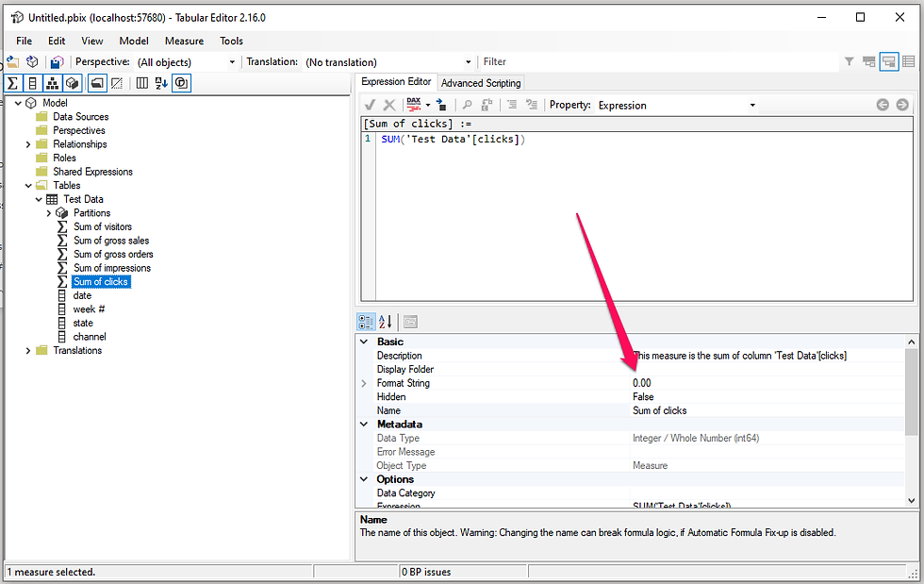Toggle measures display with the sigma icon
924x584 pixels.
pyautogui.click(x=12, y=83)
